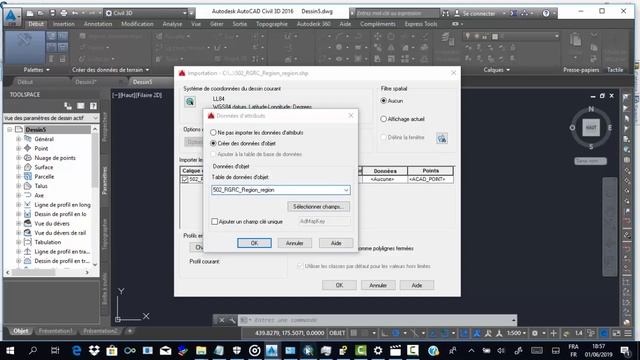Open the Modification ribbon tab
Image resolution: width=640 pixels, height=360 pixels.
137,24
